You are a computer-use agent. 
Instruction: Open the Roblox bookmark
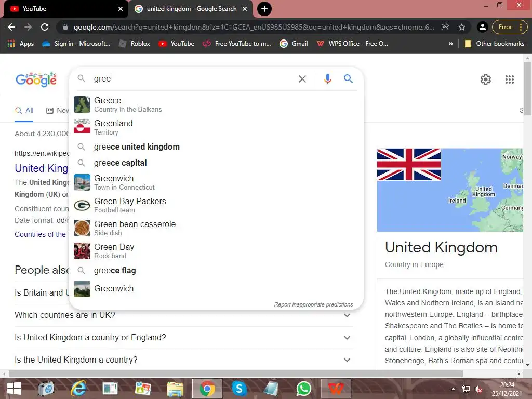tap(135, 44)
